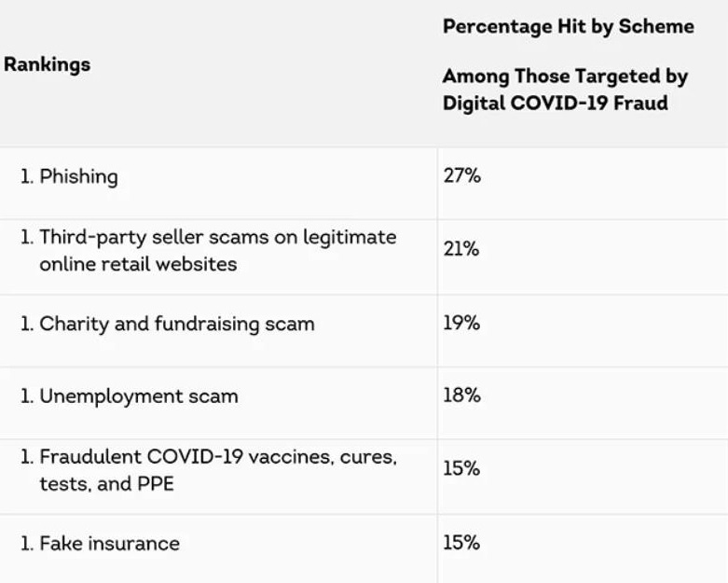The width and height of the screenshot is (728, 583).
Task: Click the list number before Unemployment scam
Action: click(27, 396)
